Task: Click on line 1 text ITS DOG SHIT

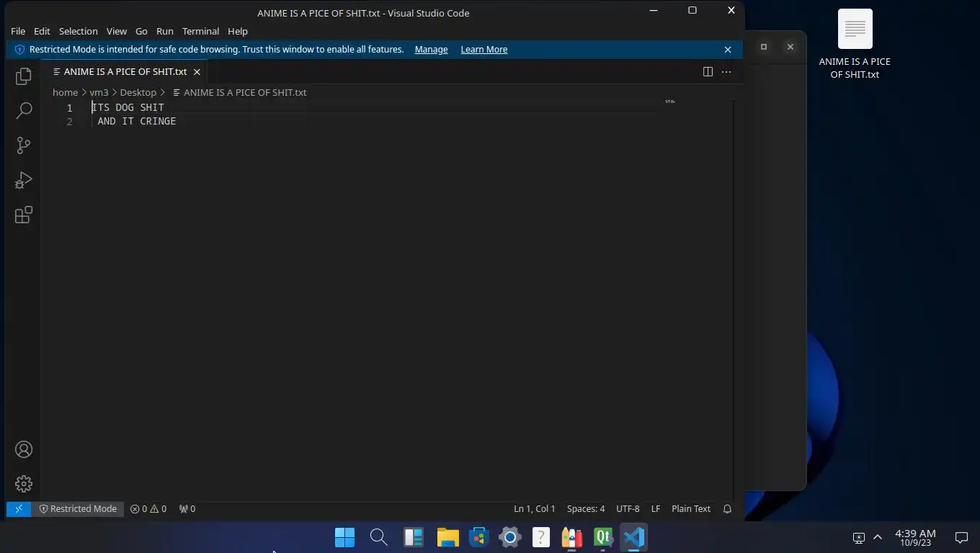Action: [x=128, y=107]
